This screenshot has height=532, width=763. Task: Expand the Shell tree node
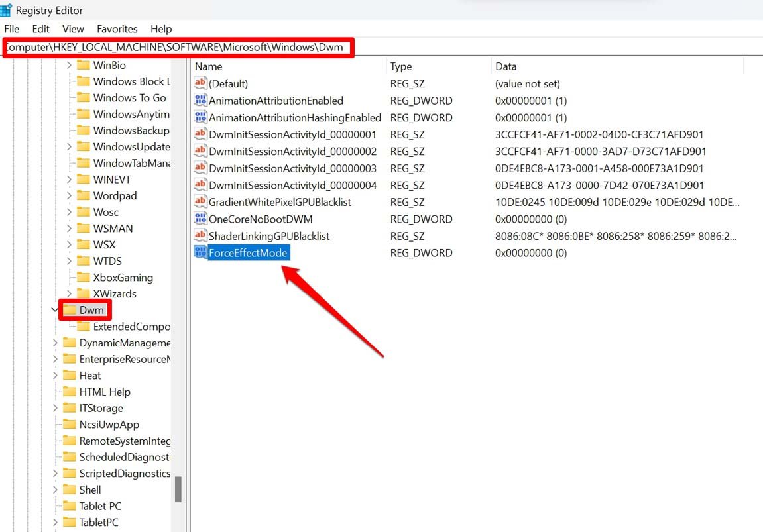point(56,489)
